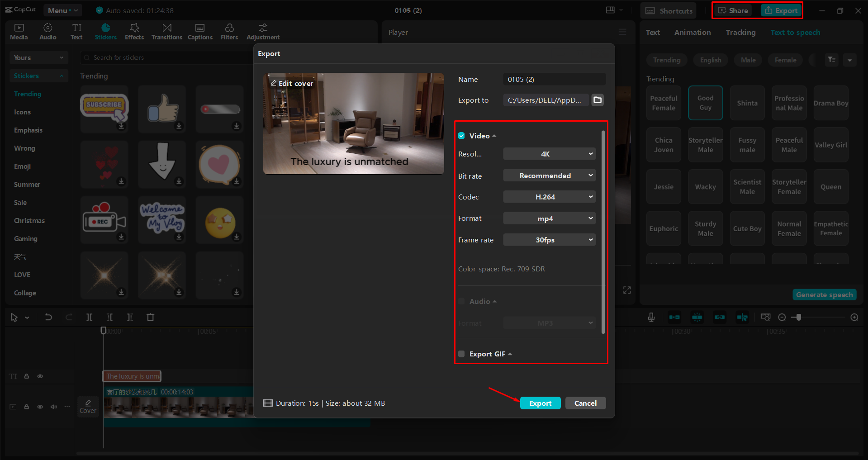Click the Export button in the dialog
Image resolution: width=868 pixels, height=460 pixels.
pyautogui.click(x=540, y=403)
